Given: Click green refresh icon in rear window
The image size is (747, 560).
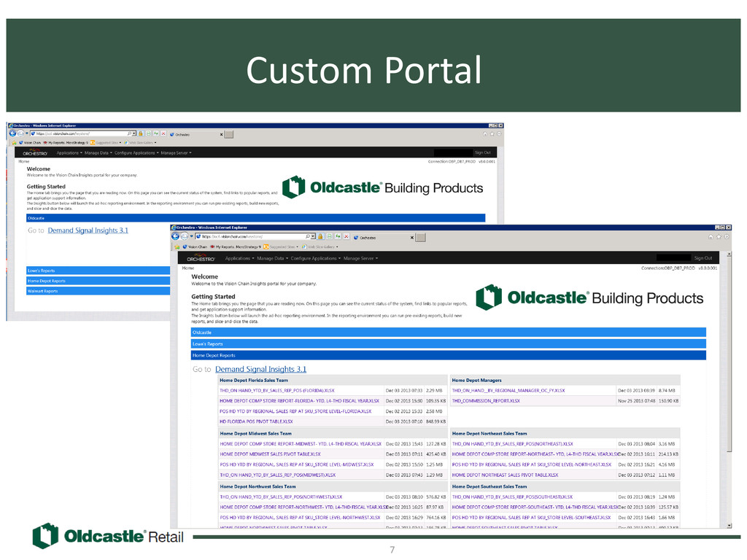Looking at the screenshot, I should (x=156, y=133).
